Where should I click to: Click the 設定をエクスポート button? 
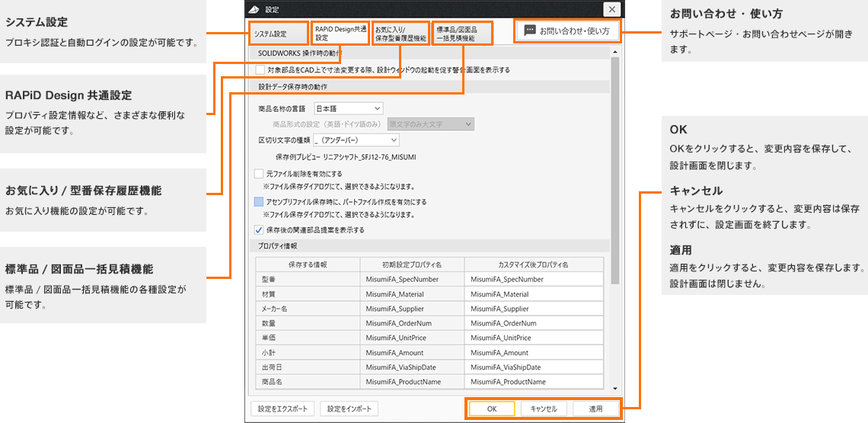pos(281,409)
